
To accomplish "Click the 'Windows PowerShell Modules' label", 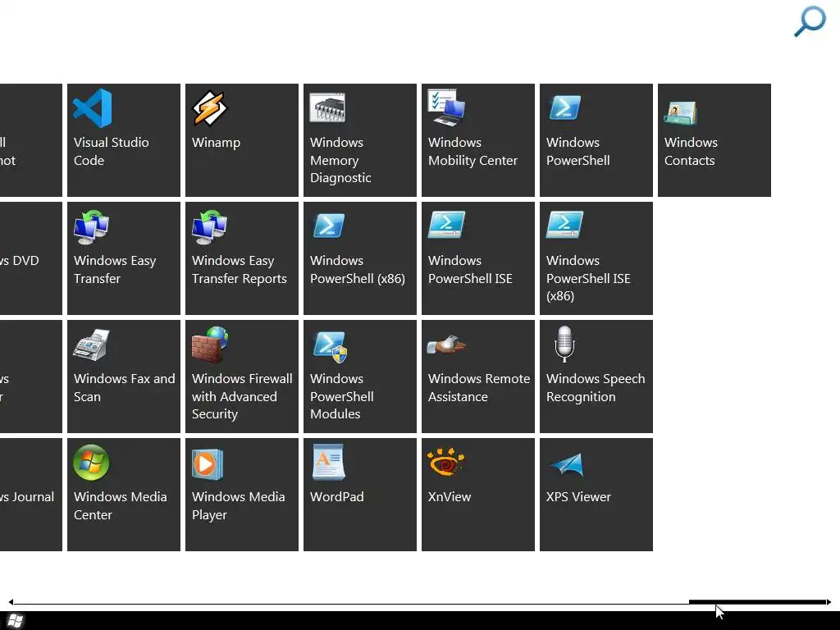I will coord(341,396).
